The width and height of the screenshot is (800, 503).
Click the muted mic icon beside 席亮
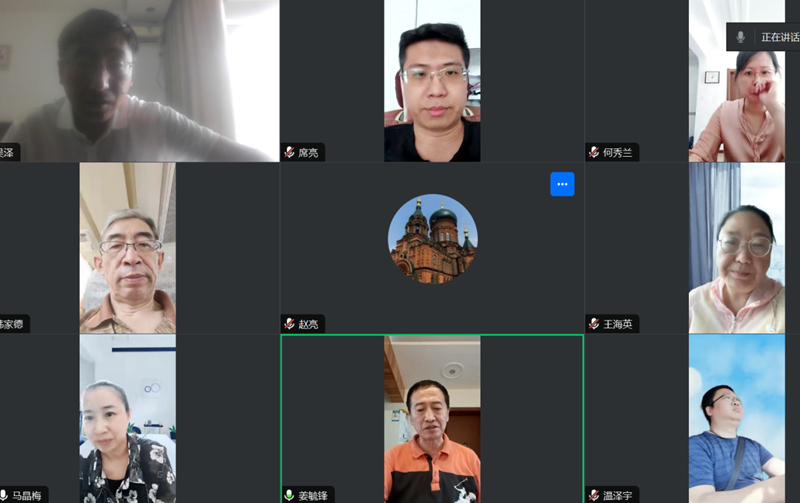(x=290, y=153)
